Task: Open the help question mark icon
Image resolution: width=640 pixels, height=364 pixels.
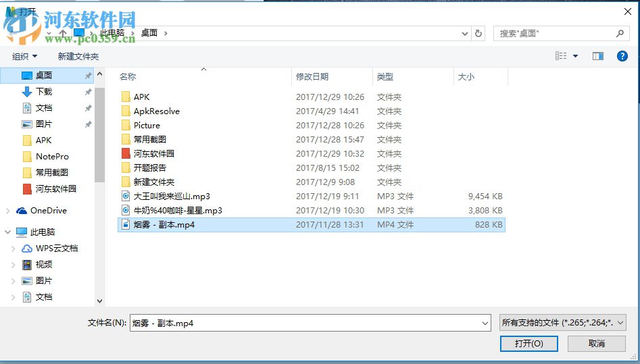Action: 622,56
